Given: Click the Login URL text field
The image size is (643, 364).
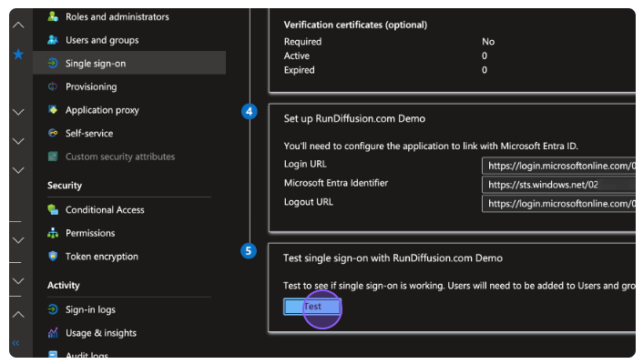Looking at the screenshot, I should (x=558, y=166).
